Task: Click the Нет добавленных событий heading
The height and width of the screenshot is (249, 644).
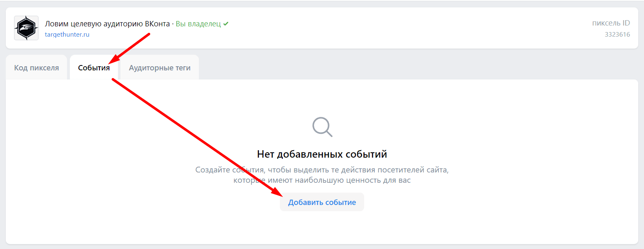Action: click(322, 154)
